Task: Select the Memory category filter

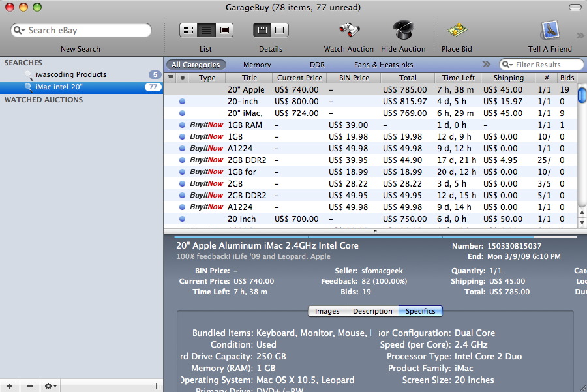Action: coord(257,65)
